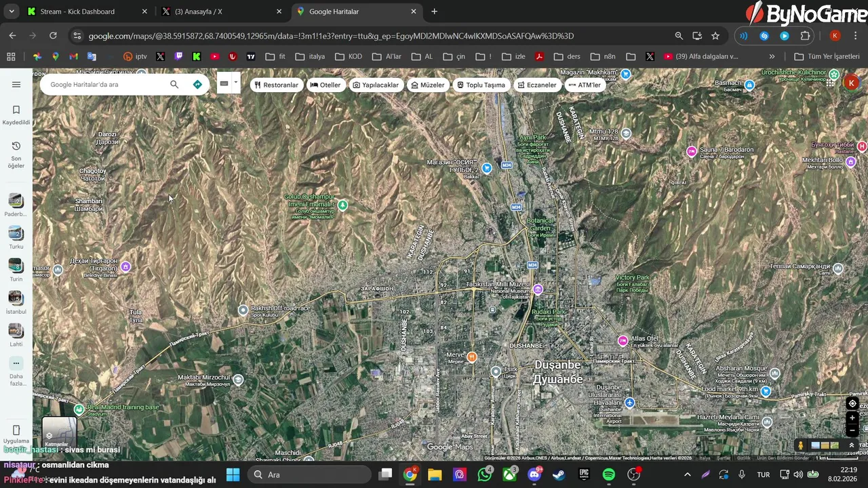Image resolution: width=868 pixels, height=488 pixels.
Task: Click Real Madrid training base stadium pin
Action: tap(79, 409)
